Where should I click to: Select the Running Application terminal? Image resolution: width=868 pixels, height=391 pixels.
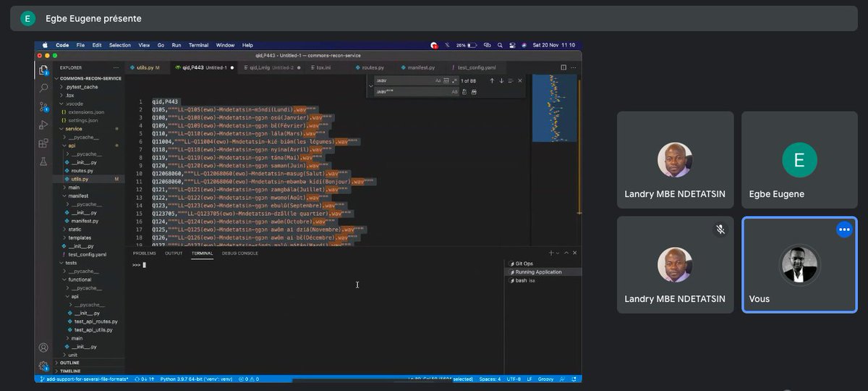coord(543,272)
